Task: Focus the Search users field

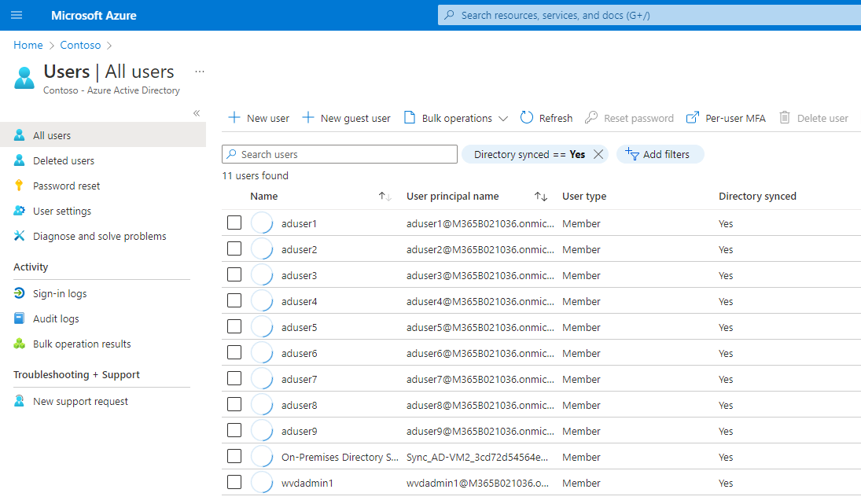Action: click(340, 154)
